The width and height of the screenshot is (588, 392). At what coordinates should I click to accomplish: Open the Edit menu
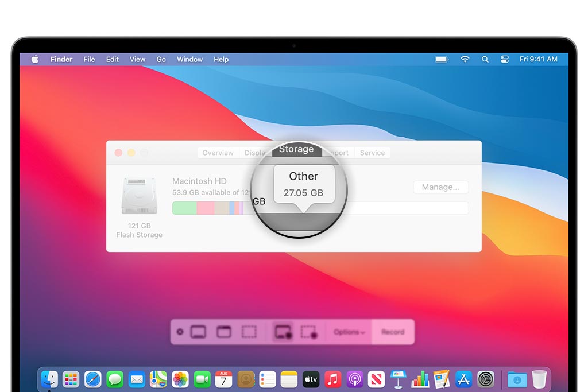click(x=112, y=59)
